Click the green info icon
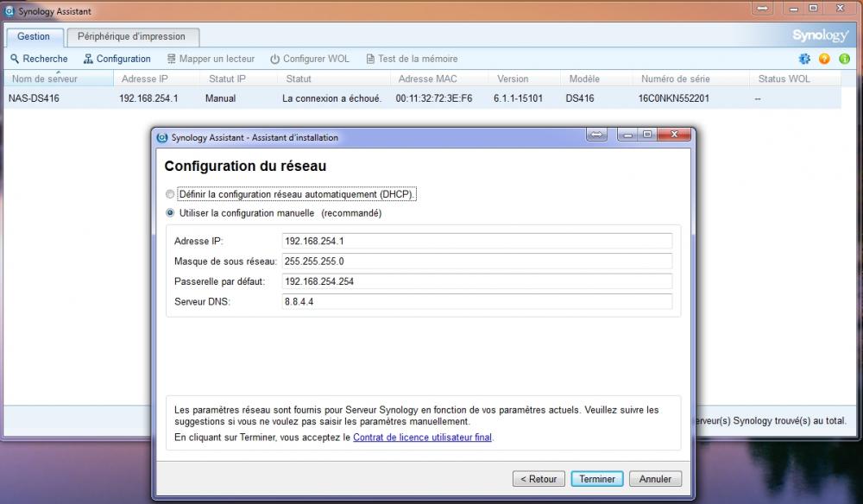 [844, 59]
